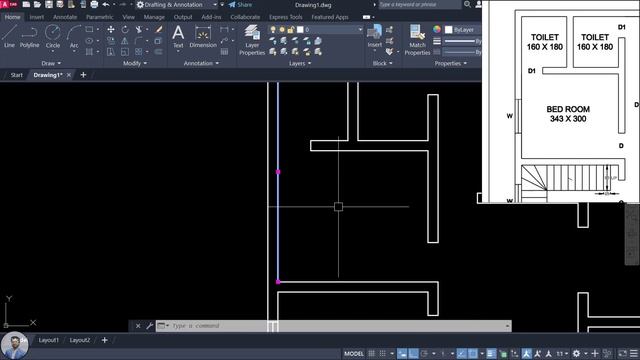Open the Manage ribbon tab
Image resolution: width=640 pixels, height=360 pixels.
pos(154,17)
